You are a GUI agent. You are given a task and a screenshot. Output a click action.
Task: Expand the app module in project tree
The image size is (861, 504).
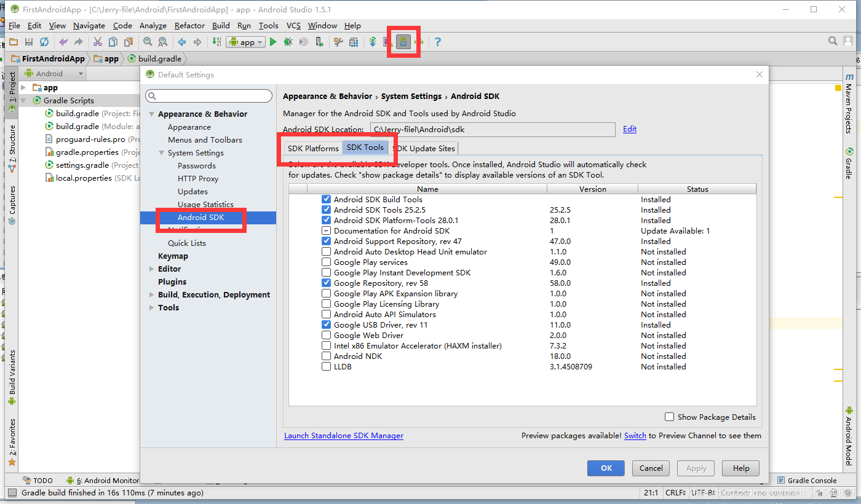pos(23,88)
